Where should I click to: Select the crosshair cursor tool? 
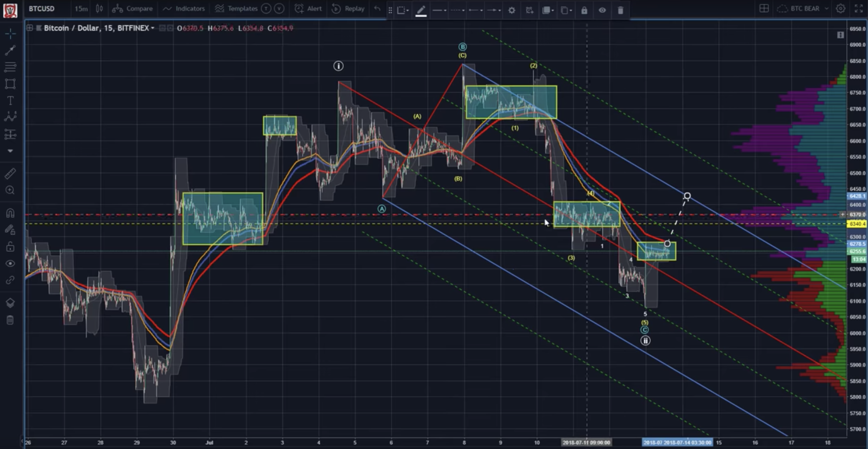[x=10, y=34]
